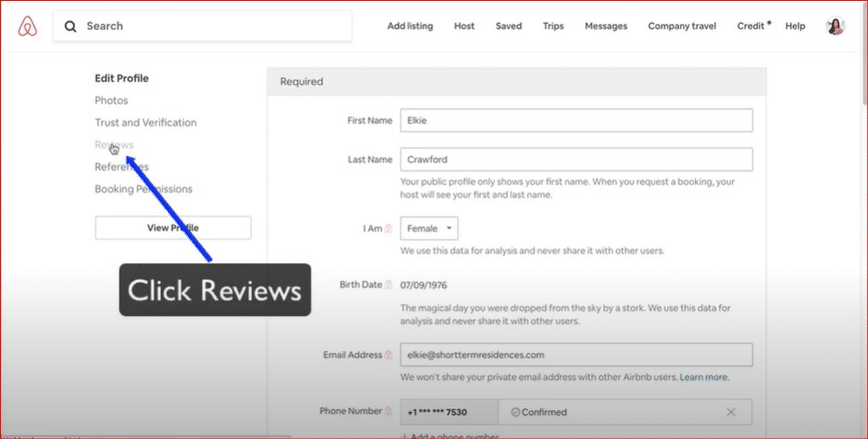Open the Female gender dropdown
The height and width of the screenshot is (439, 868).
(429, 229)
